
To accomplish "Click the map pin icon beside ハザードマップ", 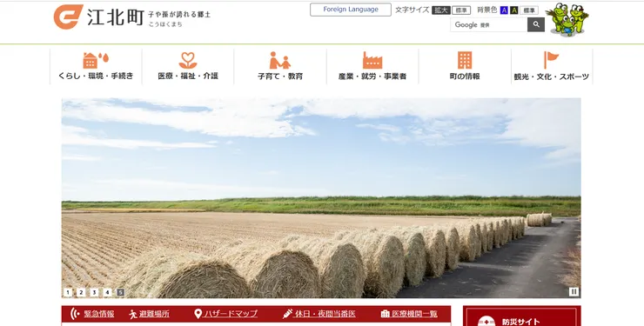I will pos(198,314).
